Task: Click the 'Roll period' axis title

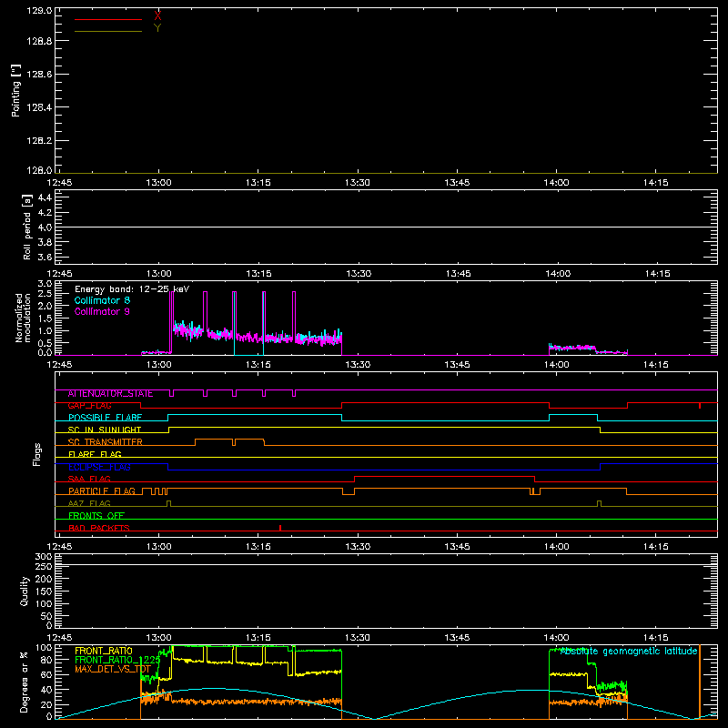Action: coord(27,227)
